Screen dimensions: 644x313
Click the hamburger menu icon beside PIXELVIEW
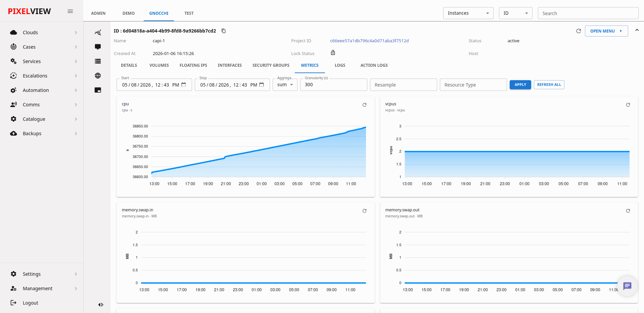point(70,11)
